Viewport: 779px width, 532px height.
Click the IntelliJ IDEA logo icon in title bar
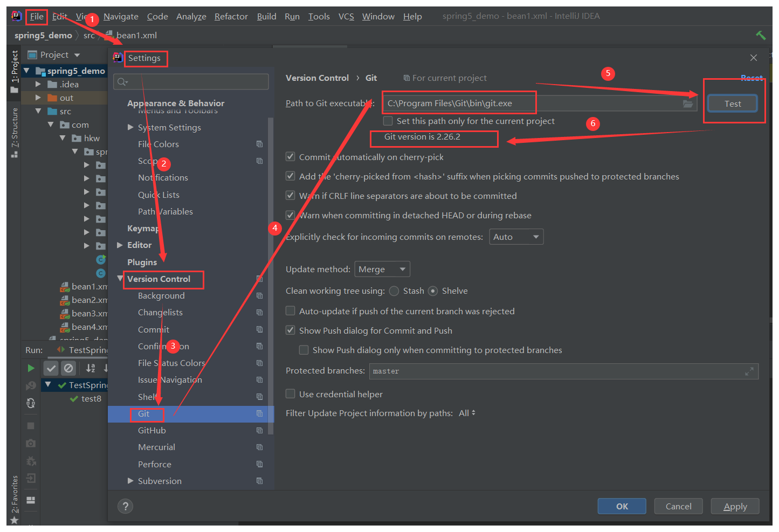17,16
